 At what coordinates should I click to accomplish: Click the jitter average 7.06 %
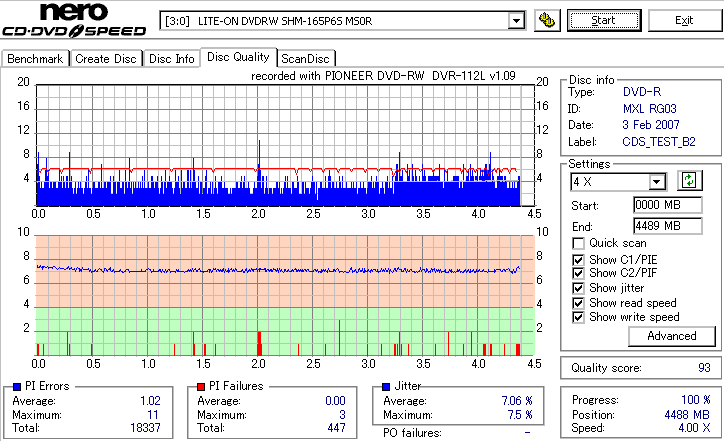point(517,401)
